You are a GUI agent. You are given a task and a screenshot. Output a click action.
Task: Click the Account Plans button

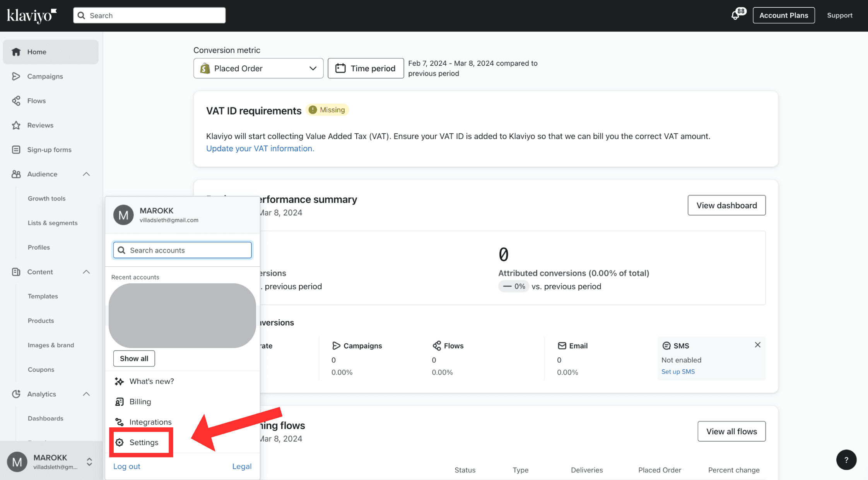click(x=784, y=15)
